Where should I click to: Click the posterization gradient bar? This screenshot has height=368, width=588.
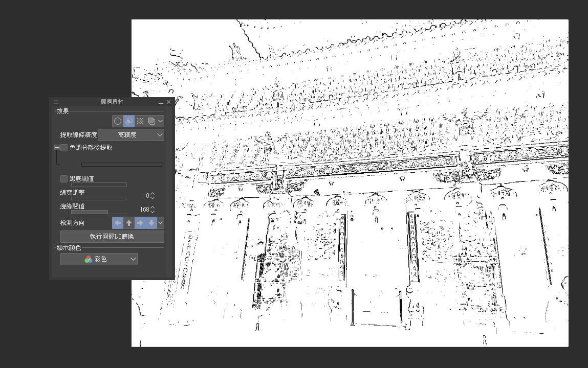tap(122, 165)
